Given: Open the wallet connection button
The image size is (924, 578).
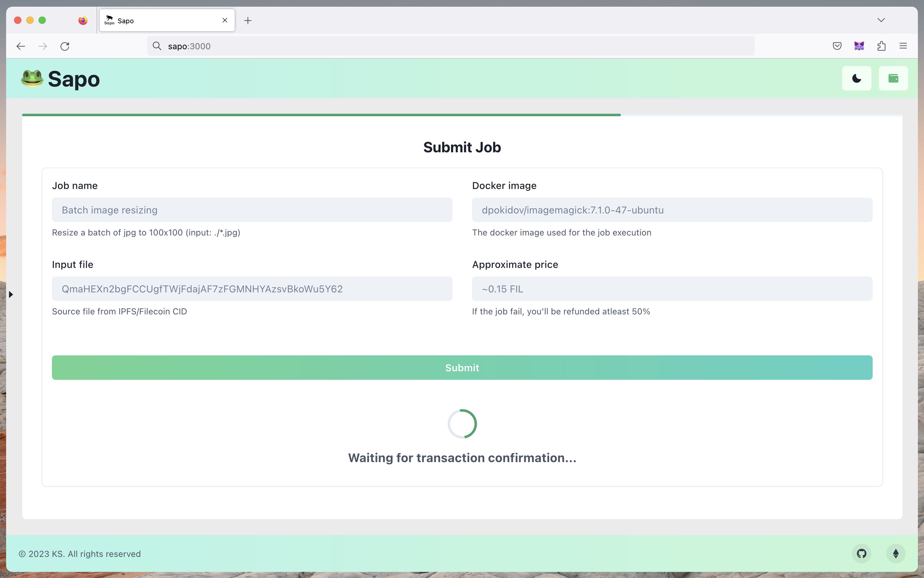Looking at the screenshot, I should (893, 78).
